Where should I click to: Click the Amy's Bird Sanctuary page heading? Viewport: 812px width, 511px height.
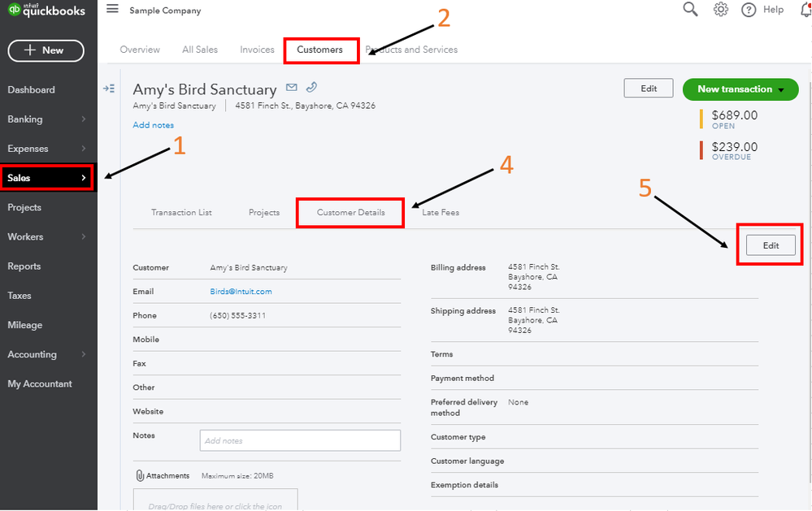click(x=205, y=89)
